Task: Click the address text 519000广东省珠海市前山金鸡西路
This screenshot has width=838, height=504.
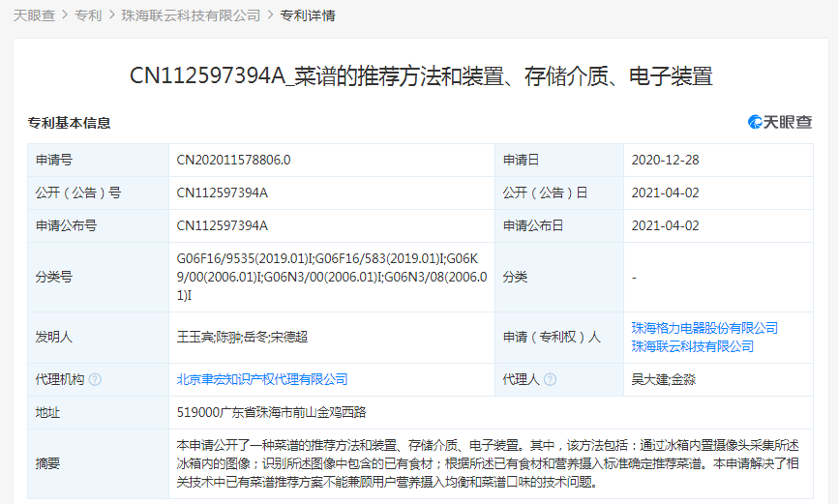Action: click(272, 412)
